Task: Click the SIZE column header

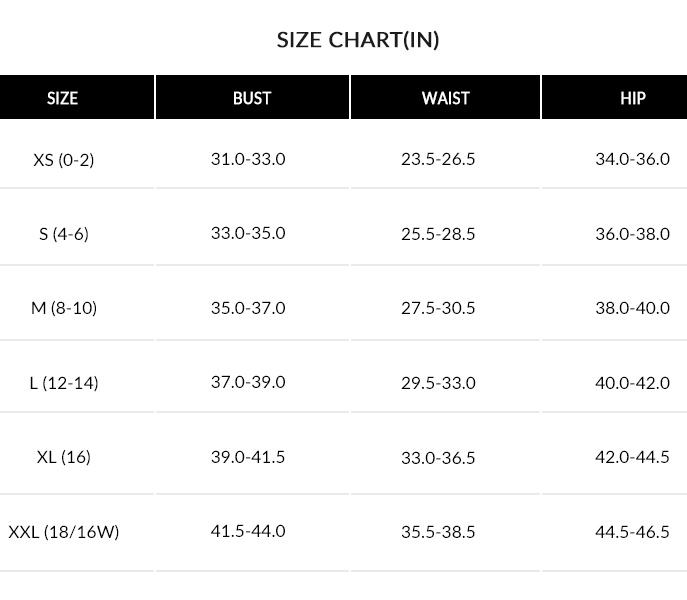Action: [x=62, y=98]
